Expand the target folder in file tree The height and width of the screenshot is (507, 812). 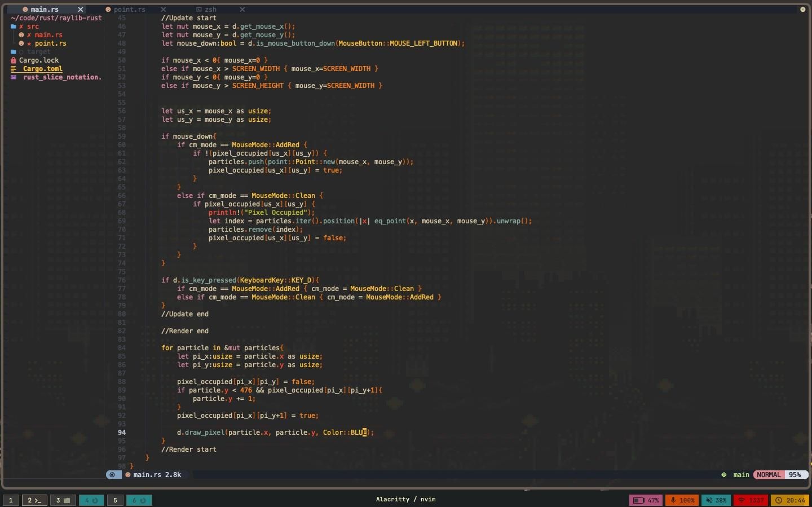(x=39, y=52)
